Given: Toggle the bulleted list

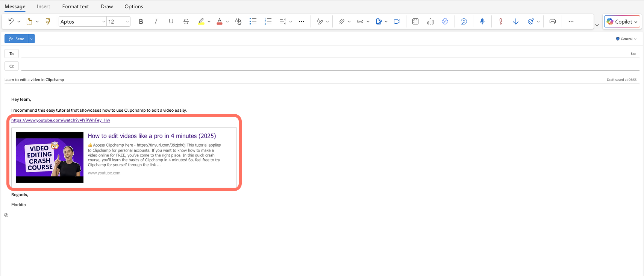Looking at the screenshot, I should click(x=253, y=21).
